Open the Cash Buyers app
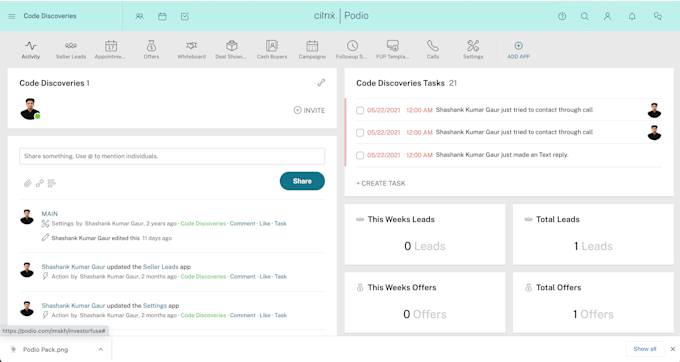680x362 pixels. tap(272, 49)
